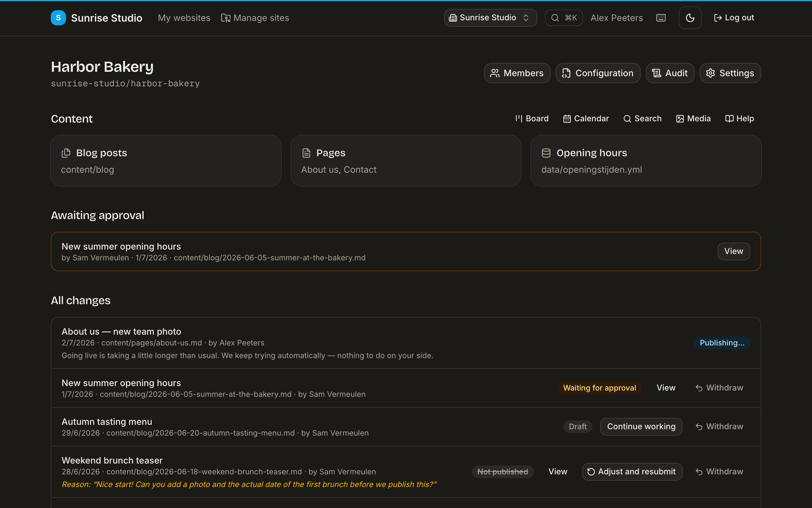Withdraw the Autumn tasting menu draft
Viewport: 812px width, 508px height.
719,427
